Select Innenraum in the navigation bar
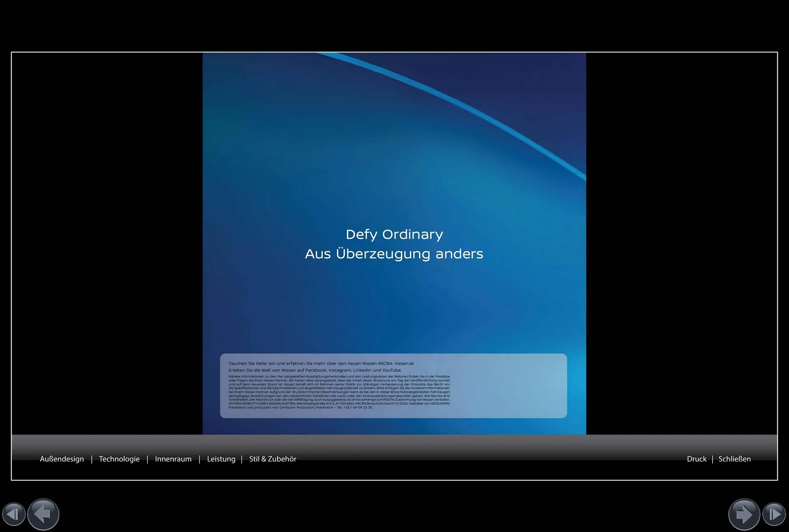 click(x=173, y=459)
